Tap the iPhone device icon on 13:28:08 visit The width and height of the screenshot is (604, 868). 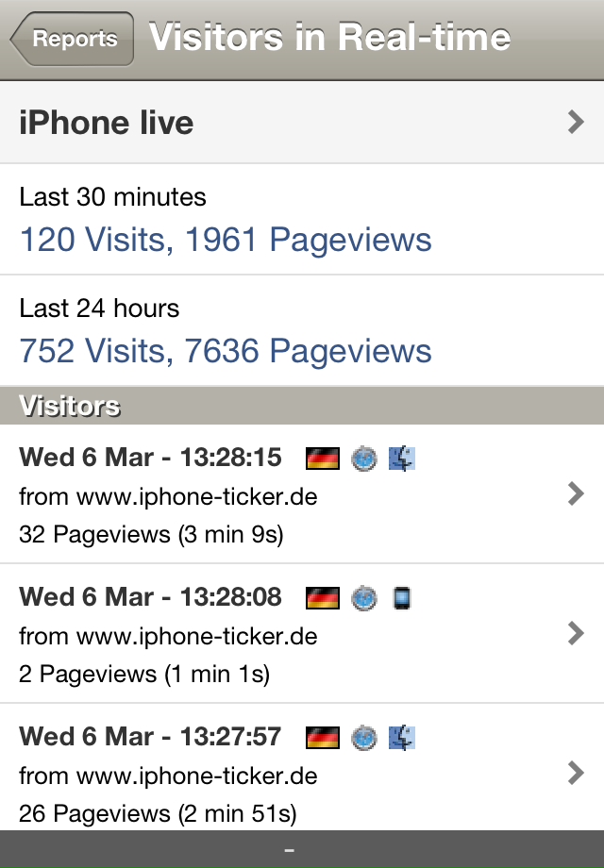coord(402,598)
